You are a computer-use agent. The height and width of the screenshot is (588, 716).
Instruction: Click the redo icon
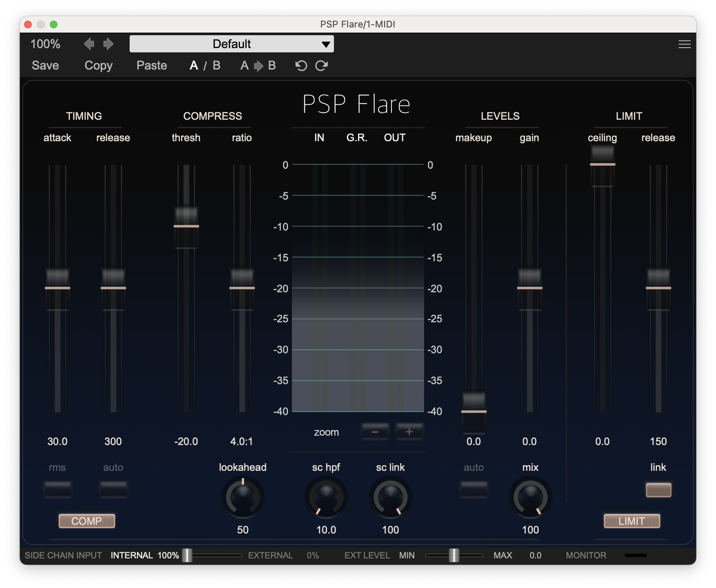click(x=322, y=66)
